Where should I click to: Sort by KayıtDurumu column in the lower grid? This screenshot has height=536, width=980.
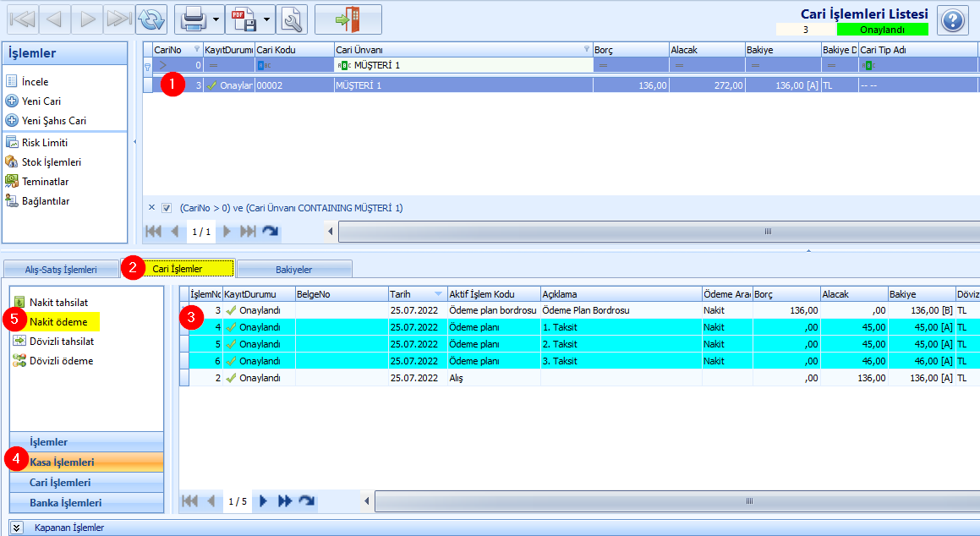tap(259, 294)
